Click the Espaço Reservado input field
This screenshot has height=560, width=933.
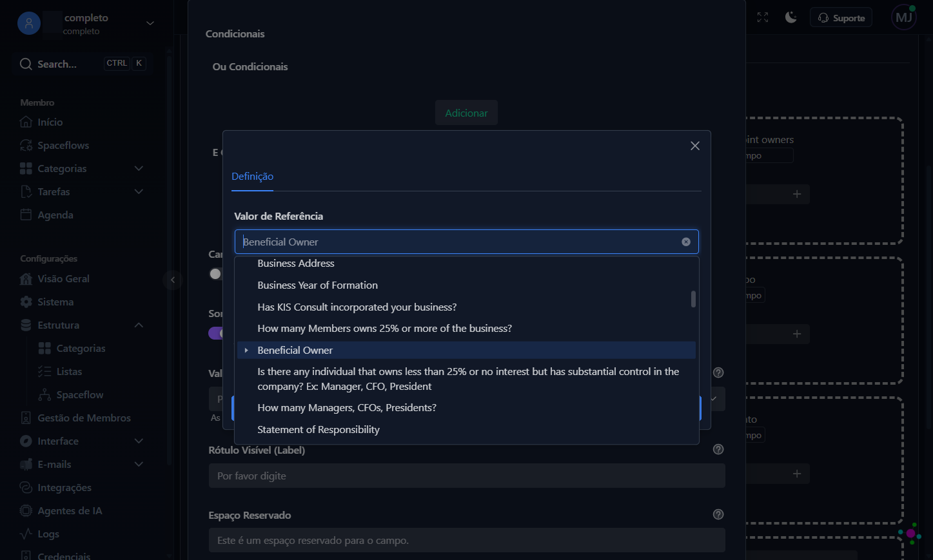point(467,540)
